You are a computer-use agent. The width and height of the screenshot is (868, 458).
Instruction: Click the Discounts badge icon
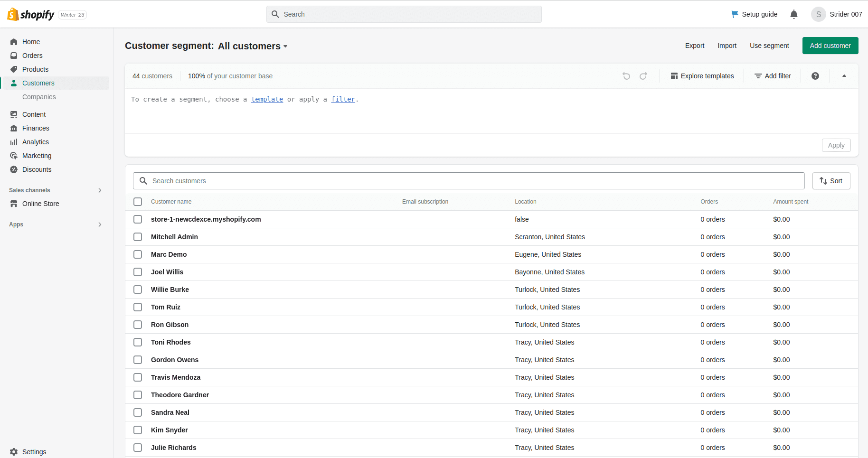pos(14,169)
